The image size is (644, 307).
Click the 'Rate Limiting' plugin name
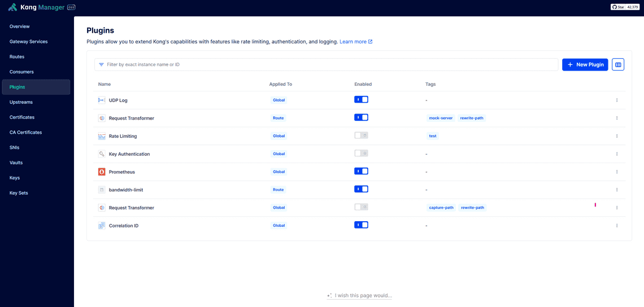click(x=123, y=136)
